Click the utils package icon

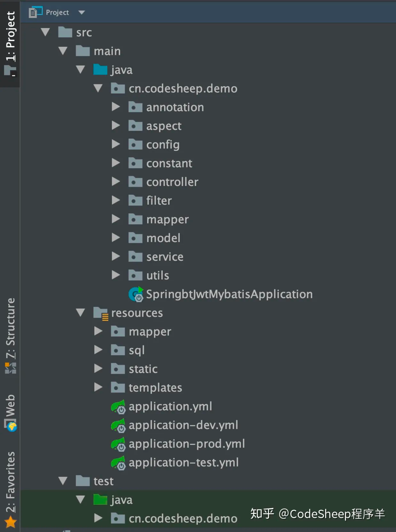tap(135, 275)
